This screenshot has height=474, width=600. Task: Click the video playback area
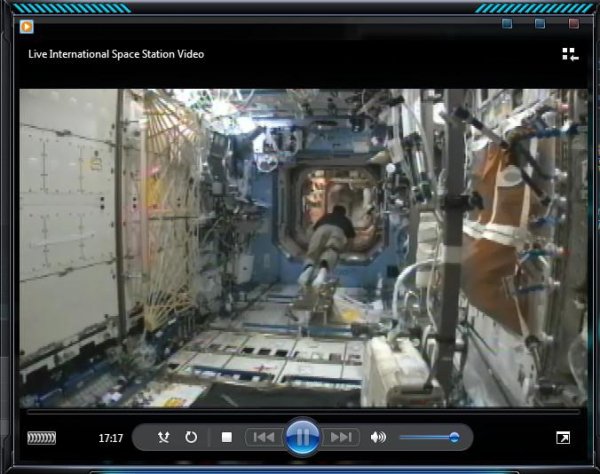pos(303,248)
